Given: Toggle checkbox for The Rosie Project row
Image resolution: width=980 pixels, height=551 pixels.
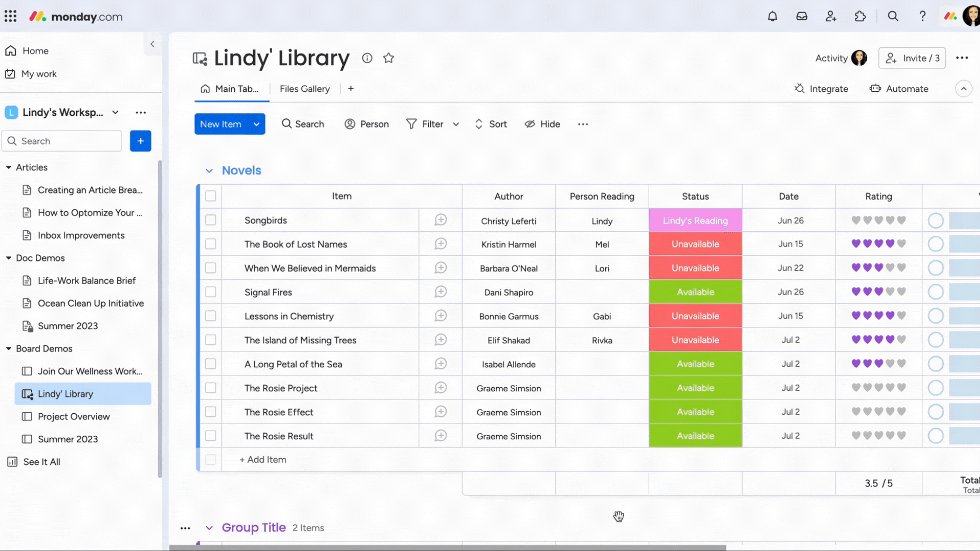Looking at the screenshot, I should coord(210,388).
